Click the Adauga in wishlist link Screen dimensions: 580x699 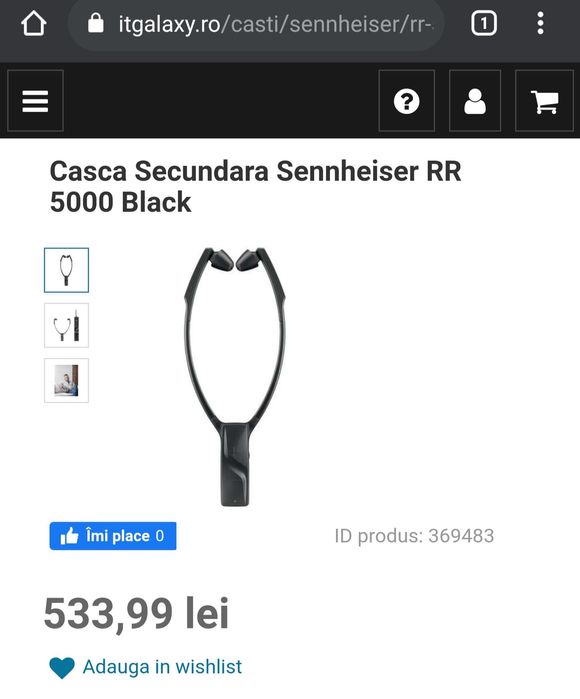162,667
